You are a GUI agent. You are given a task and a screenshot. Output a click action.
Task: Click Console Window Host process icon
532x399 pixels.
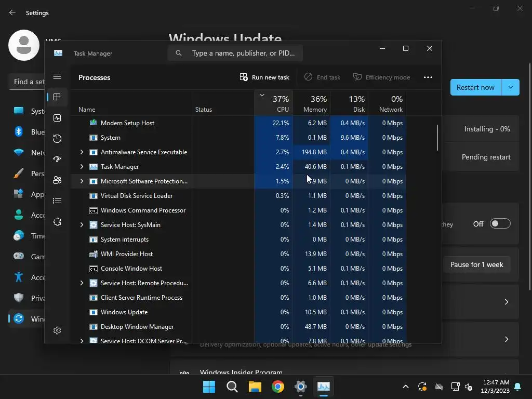pos(94,269)
